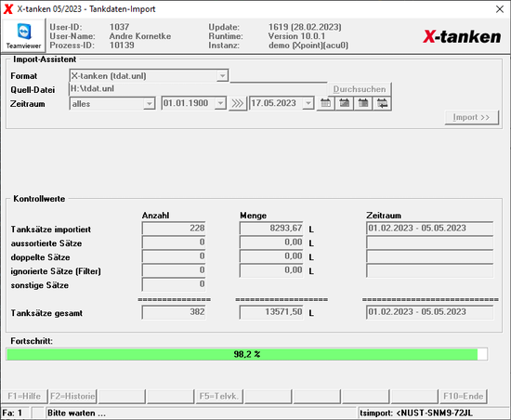This screenshot has height=420, width=511.
Task: Click the calendar icon with back arrow
Action: (x=382, y=104)
